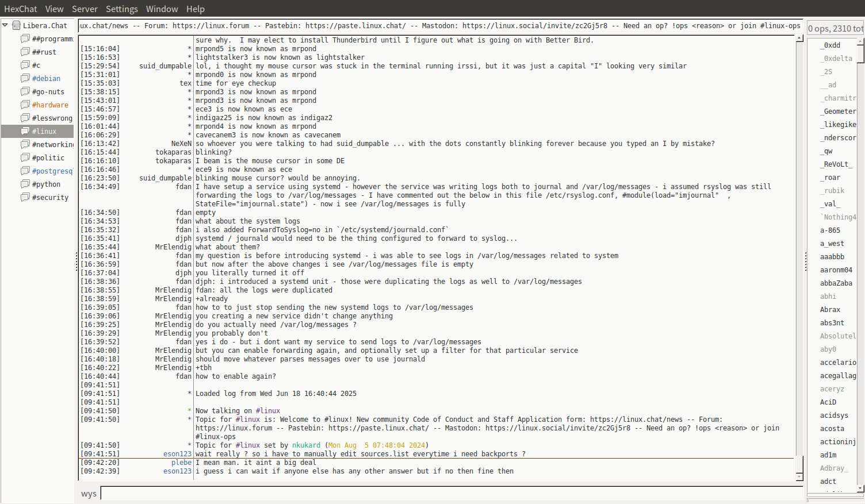865x504 pixels.
Task: Open the Settings menu
Action: 121,9
